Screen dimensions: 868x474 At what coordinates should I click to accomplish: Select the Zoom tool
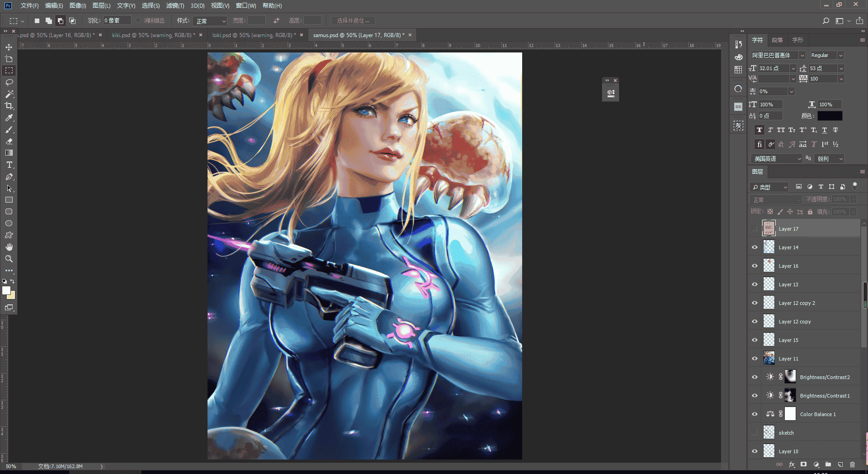tap(9, 259)
